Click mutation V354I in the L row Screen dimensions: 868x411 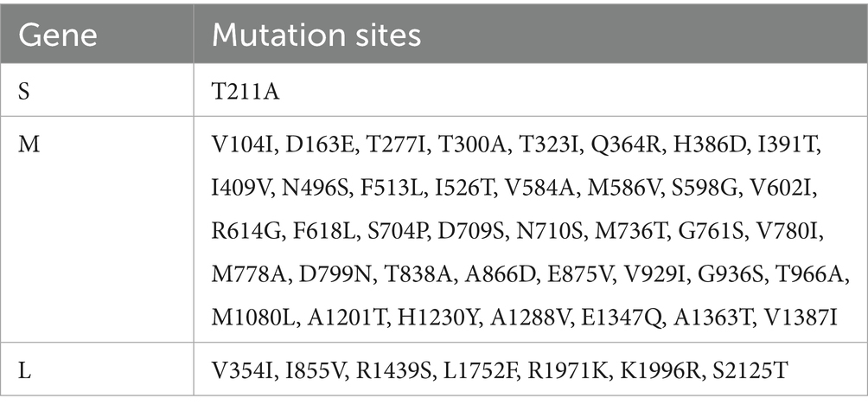point(241,372)
